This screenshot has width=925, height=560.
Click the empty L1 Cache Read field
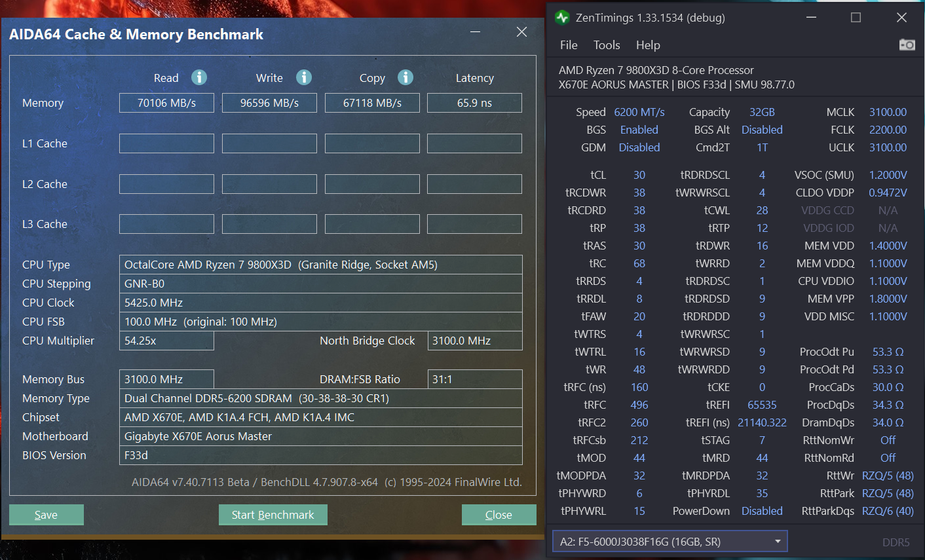166,143
